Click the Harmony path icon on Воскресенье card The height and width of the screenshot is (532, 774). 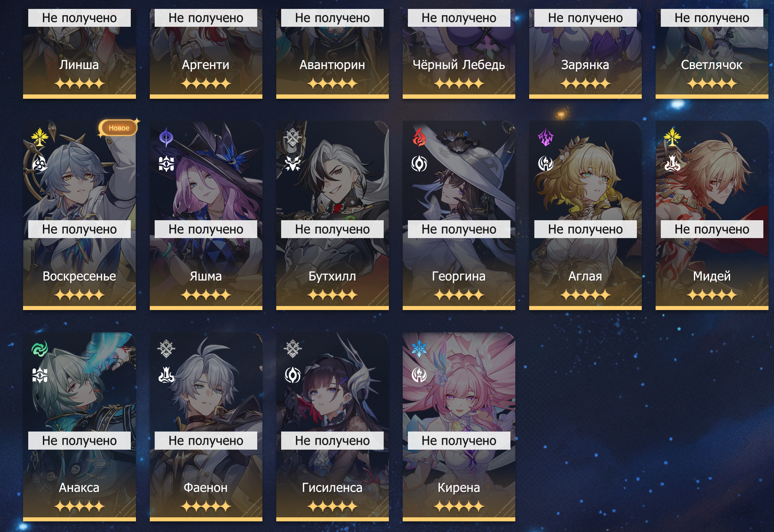[40, 164]
